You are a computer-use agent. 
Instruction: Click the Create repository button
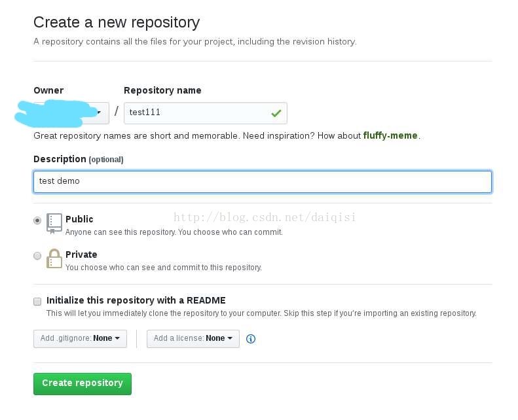click(x=83, y=384)
